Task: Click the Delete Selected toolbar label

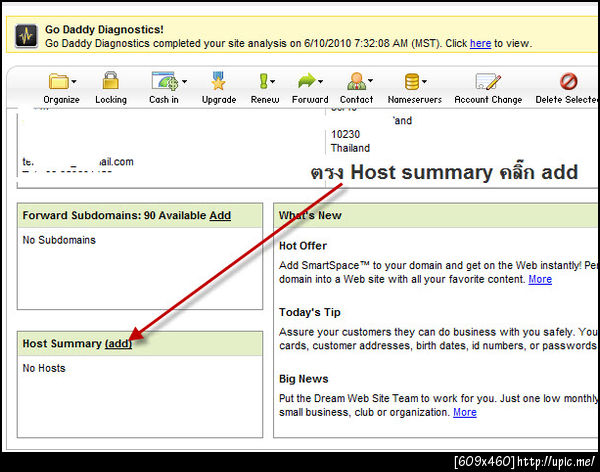Action: point(566,100)
